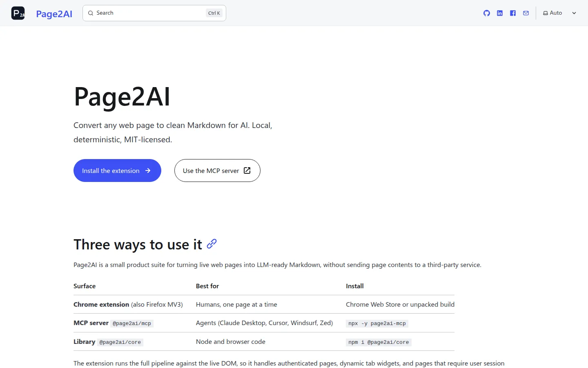Click the large Page2AI heading
Screen dimensions: 588x368
(122, 97)
